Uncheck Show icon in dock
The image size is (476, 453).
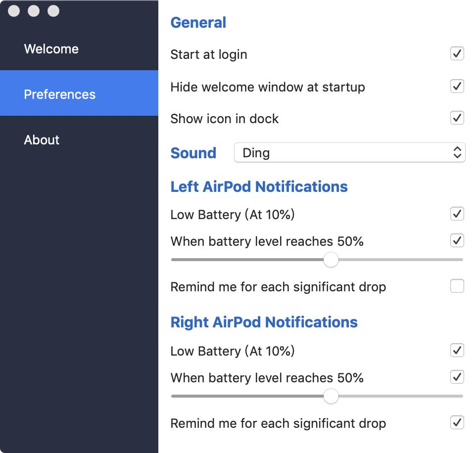click(x=457, y=118)
